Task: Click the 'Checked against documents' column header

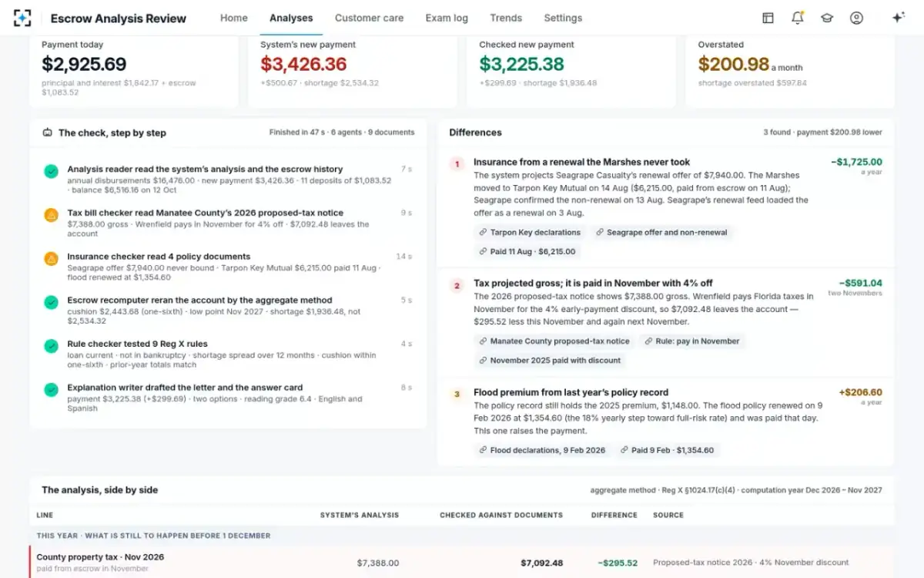Action: click(x=501, y=515)
